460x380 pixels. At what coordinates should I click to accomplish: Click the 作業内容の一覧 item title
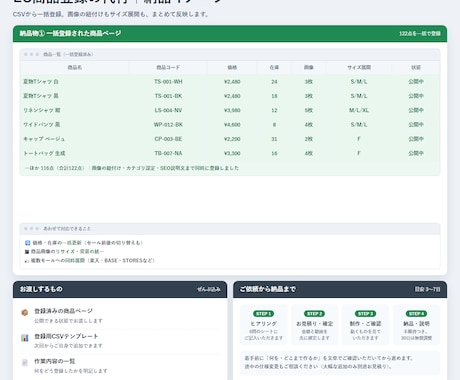(55, 361)
